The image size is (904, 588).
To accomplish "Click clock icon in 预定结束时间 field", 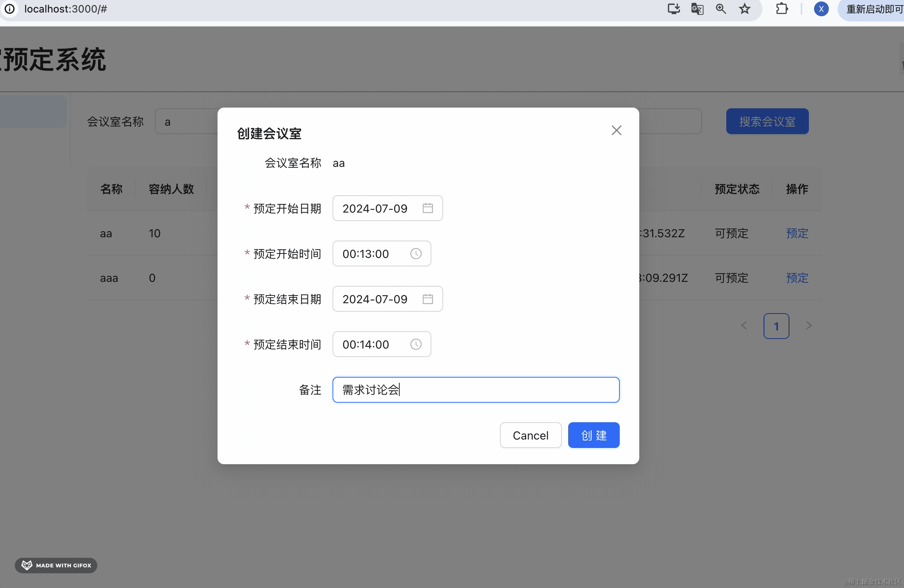I will tap(416, 344).
